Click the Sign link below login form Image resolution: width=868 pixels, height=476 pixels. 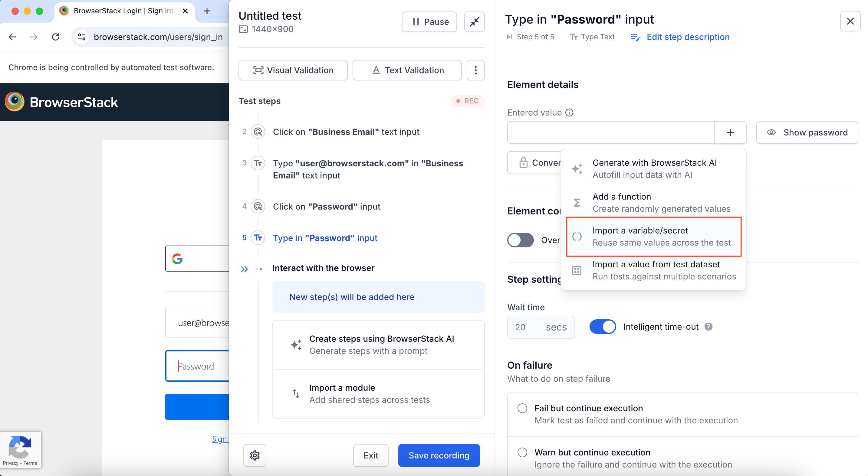(x=220, y=439)
